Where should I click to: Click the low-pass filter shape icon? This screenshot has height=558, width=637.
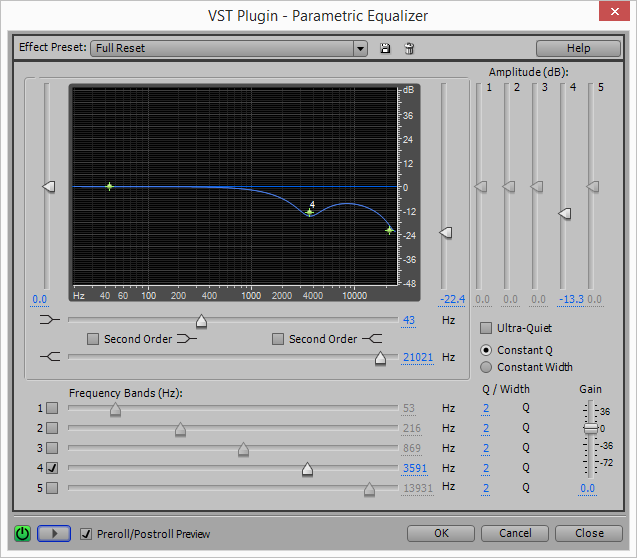(x=48, y=357)
